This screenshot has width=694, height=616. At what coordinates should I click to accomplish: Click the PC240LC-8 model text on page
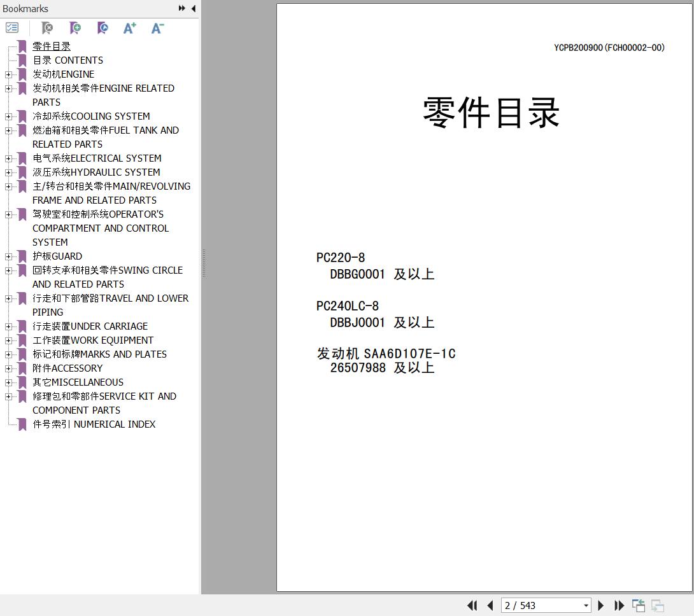tap(348, 306)
